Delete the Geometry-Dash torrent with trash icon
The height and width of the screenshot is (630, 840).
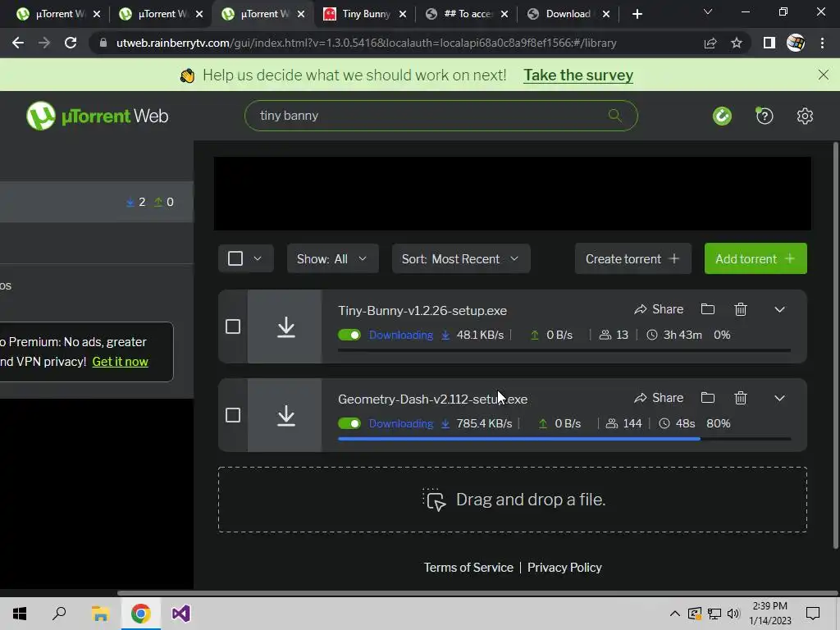[x=741, y=398]
